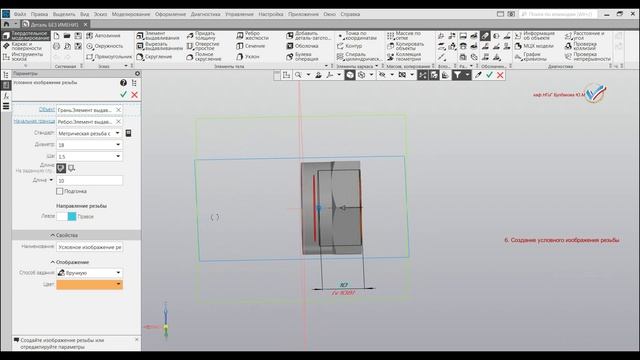Click the Объект link label
Viewport: 640px width, 360px height.
(x=47, y=109)
